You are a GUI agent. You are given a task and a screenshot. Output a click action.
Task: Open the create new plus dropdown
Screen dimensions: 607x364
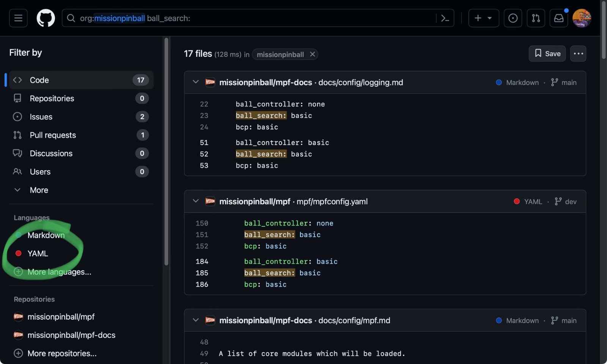[x=483, y=18]
